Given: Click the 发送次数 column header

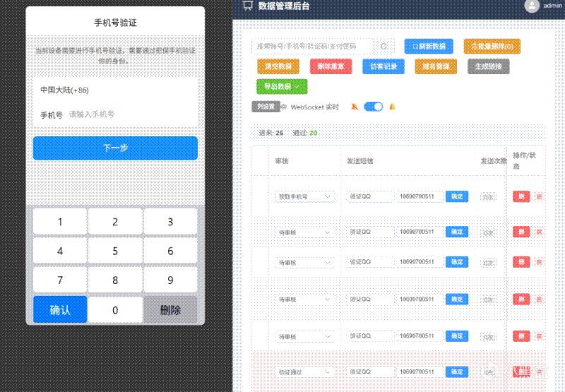Looking at the screenshot, I should pos(493,161).
